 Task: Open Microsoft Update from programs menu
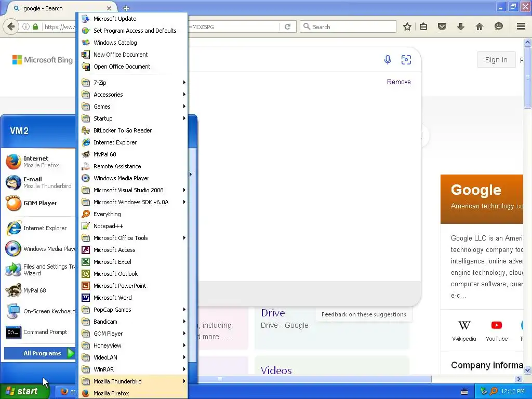tap(133, 19)
